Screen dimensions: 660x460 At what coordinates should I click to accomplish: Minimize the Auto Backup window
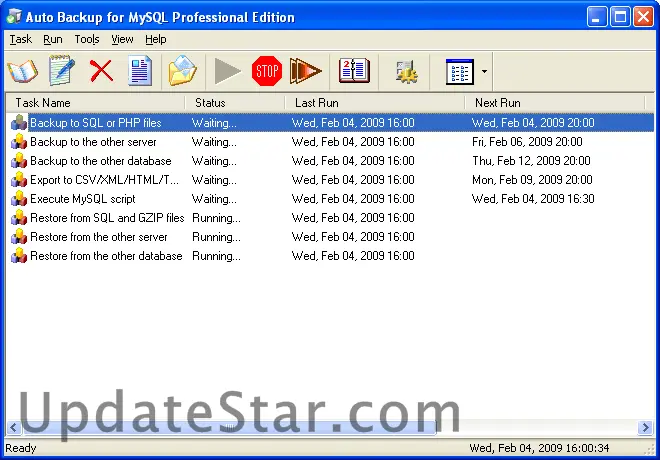596,17
